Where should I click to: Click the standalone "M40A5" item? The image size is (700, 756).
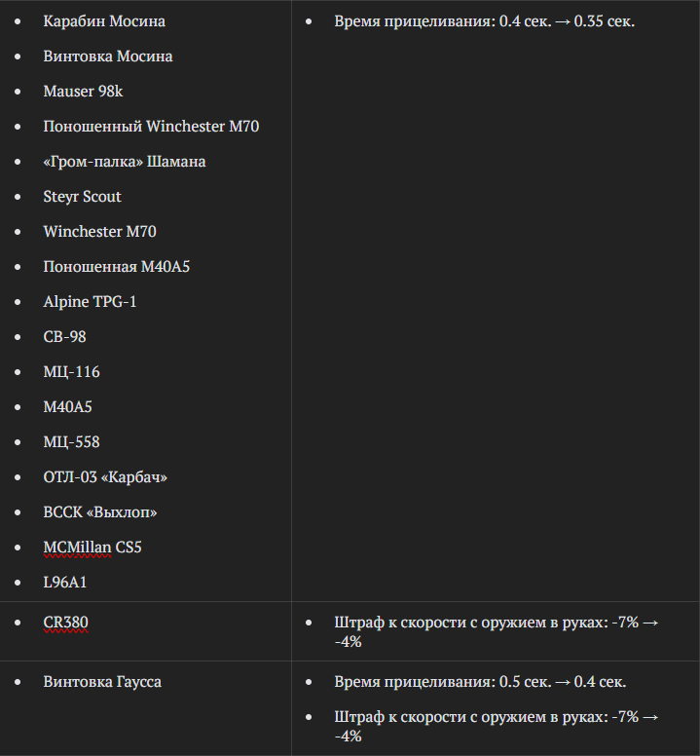[67, 407]
